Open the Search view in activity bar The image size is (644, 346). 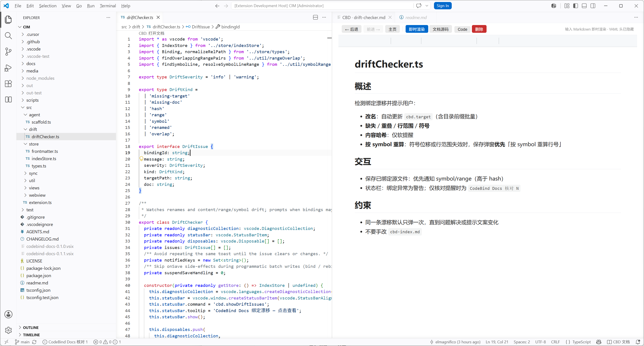[x=8, y=36]
